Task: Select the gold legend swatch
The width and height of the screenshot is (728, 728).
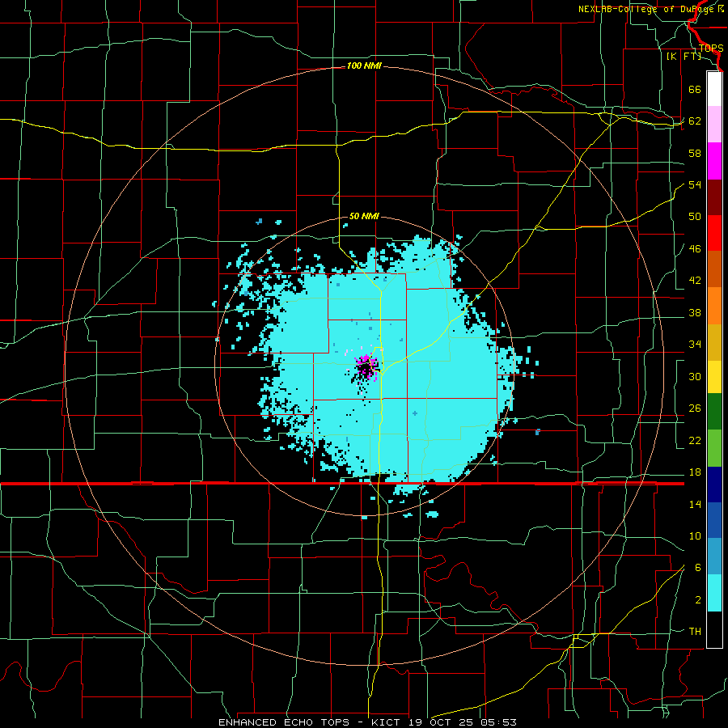Action: pos(714,342)
